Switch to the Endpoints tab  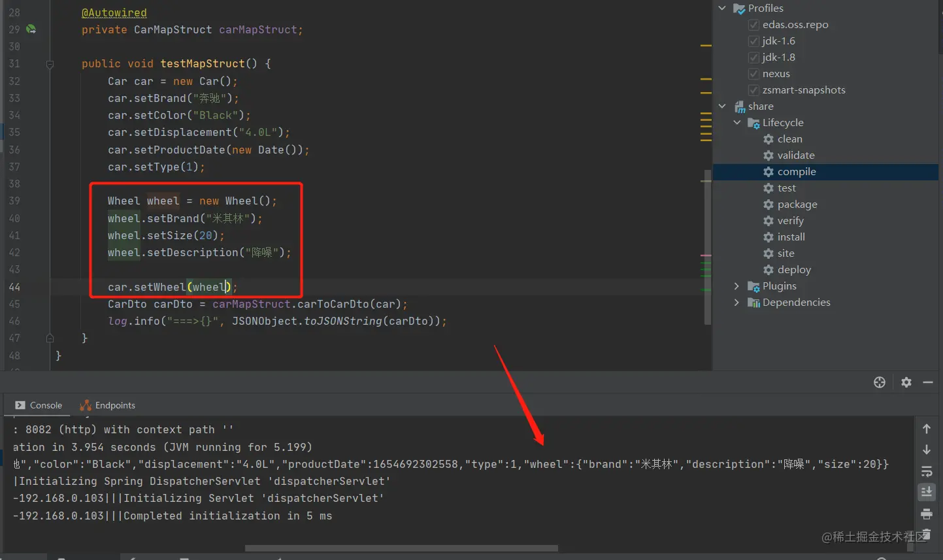108,405
